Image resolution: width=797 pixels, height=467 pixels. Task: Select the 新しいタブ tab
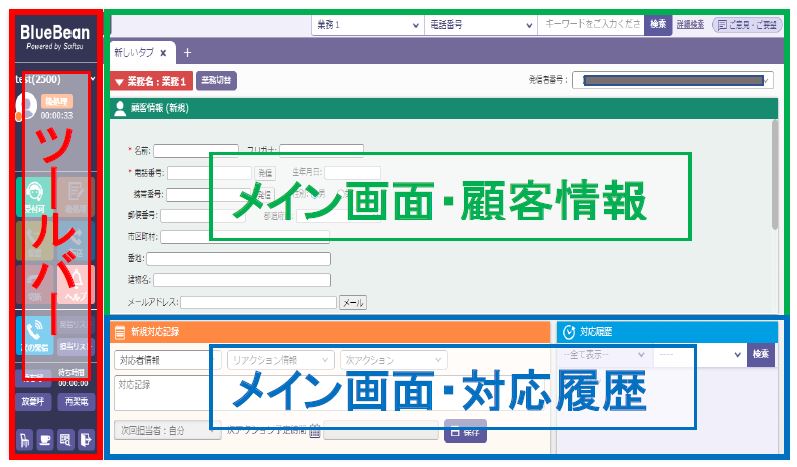(x=134, y=52)
